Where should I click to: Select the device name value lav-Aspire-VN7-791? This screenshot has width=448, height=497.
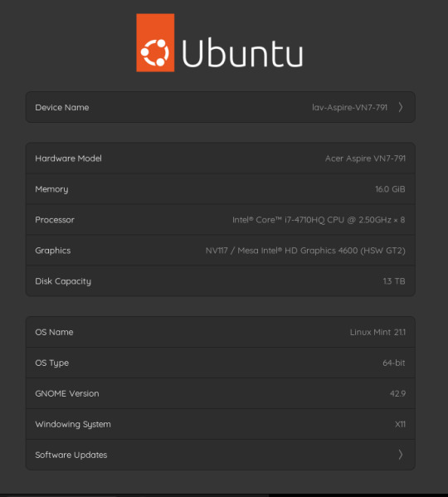pyautogui.click(x=350, y=108)
